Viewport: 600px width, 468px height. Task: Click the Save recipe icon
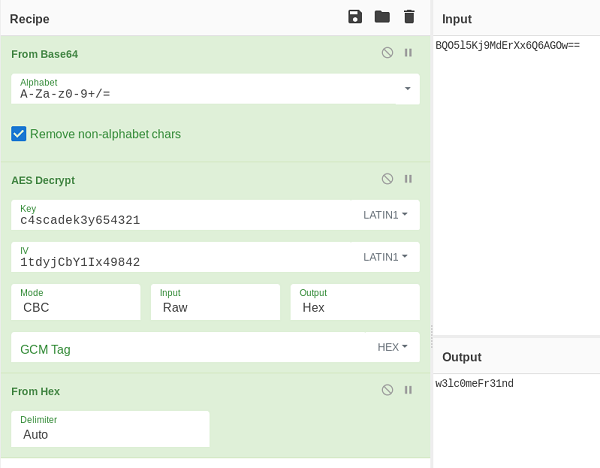(355, 16)
